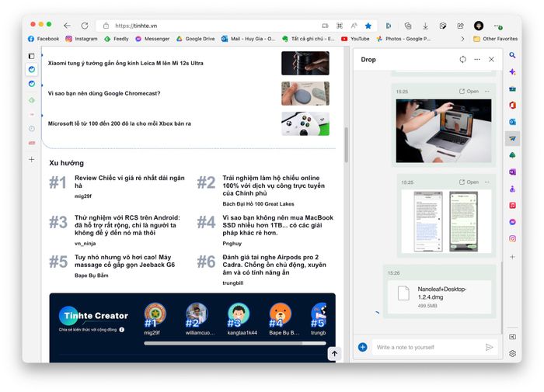Image resolution: width=544 pixels, height=392 pixels.
Task: Open more options on the MacBook photo message
Action: [486, 92]
